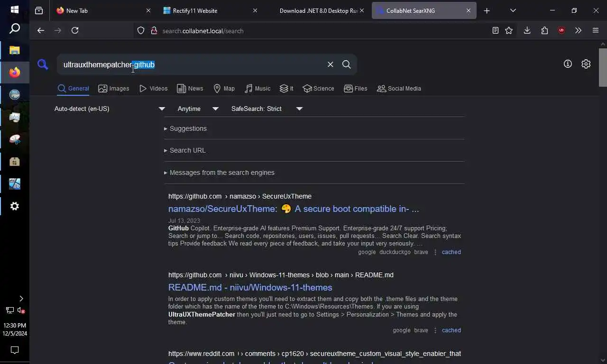Open the Windows Start menu
Viewport: 607px width, 364px height.
coord(14,9)
